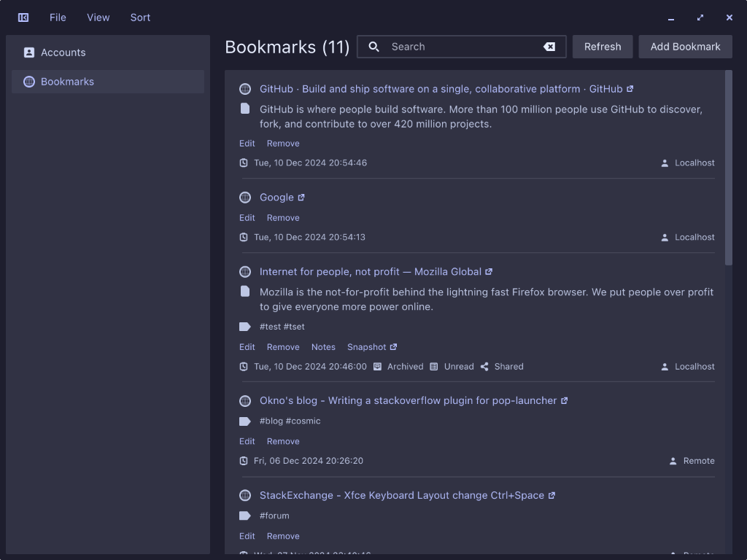
Task: Click the Shared status icon
Action: point(484,367)
